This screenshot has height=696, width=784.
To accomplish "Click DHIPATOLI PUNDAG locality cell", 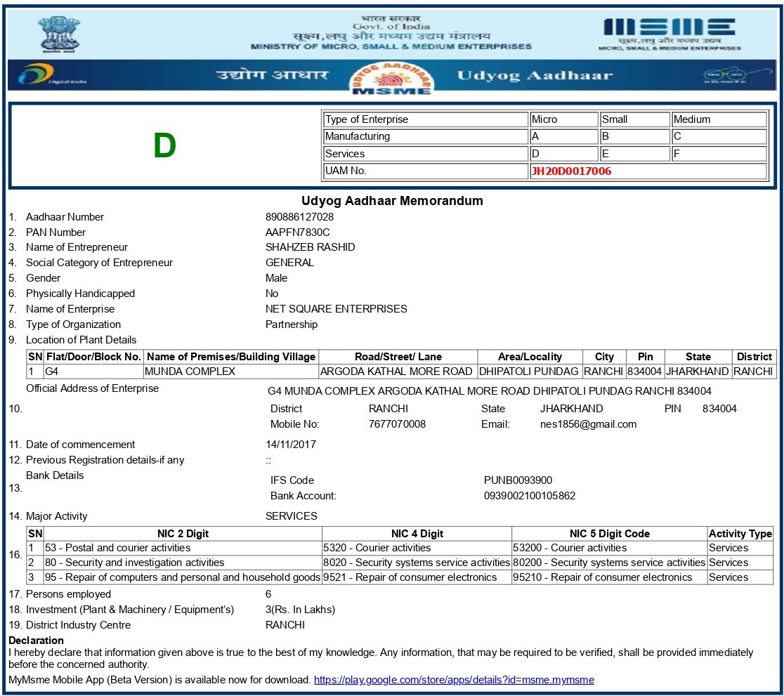I will [x=529, y=372].
